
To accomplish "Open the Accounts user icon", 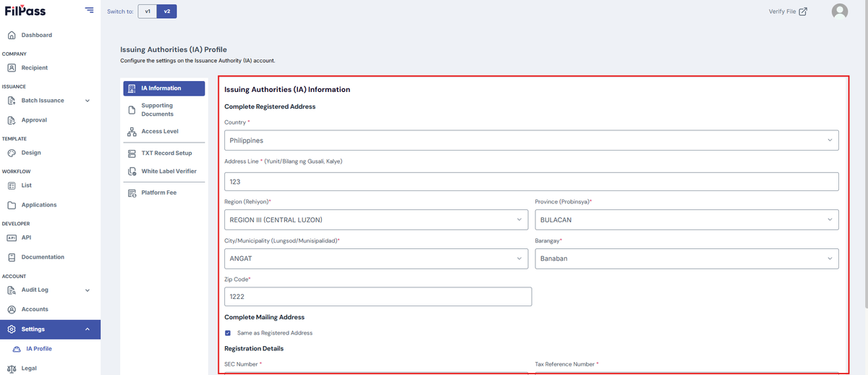I will [12, 309].
